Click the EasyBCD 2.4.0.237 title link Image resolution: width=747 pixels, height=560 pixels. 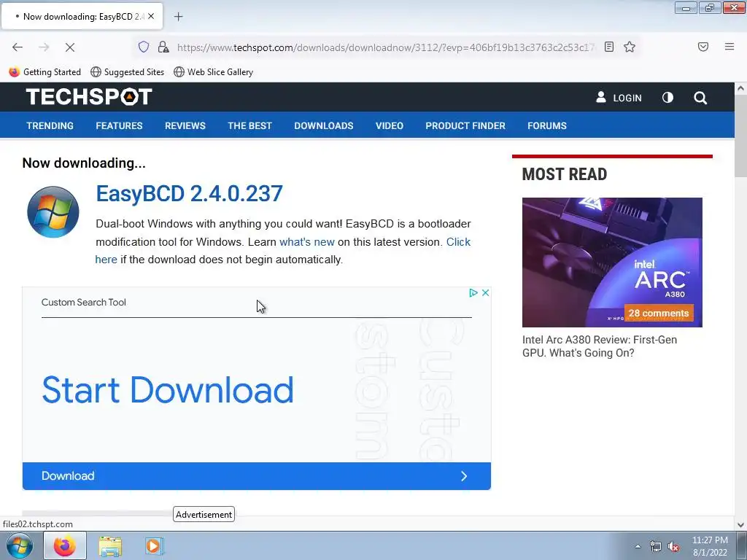point(189,194)
